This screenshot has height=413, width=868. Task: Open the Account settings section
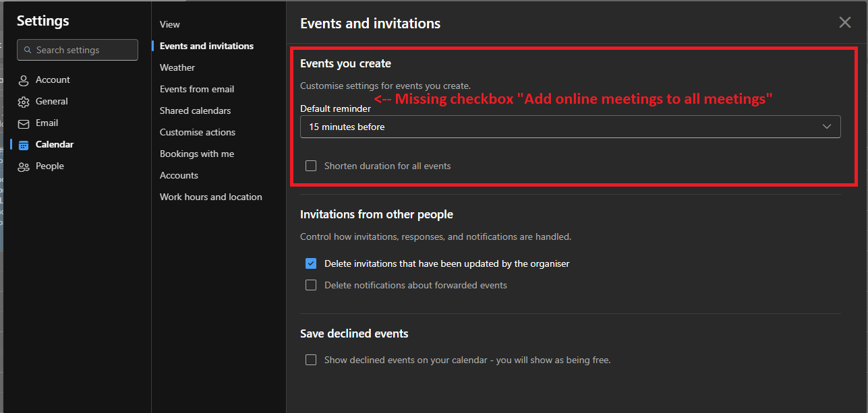click(54, 80)
